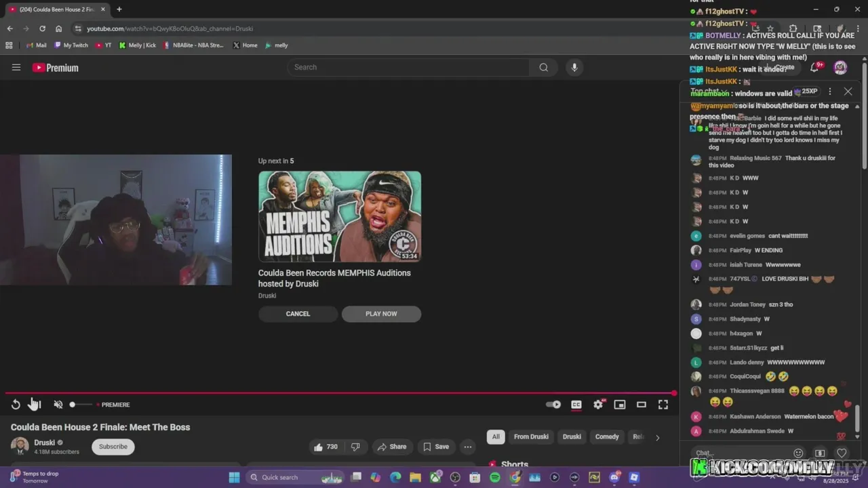Screen dimensions: 868x488
Task: Close the live chat panel
Action: 848,91
